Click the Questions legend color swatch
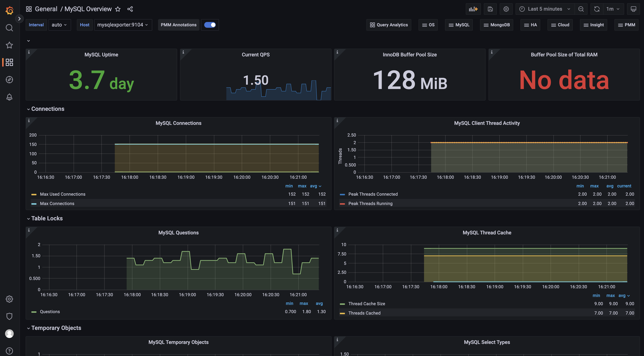 pos(34,312)
